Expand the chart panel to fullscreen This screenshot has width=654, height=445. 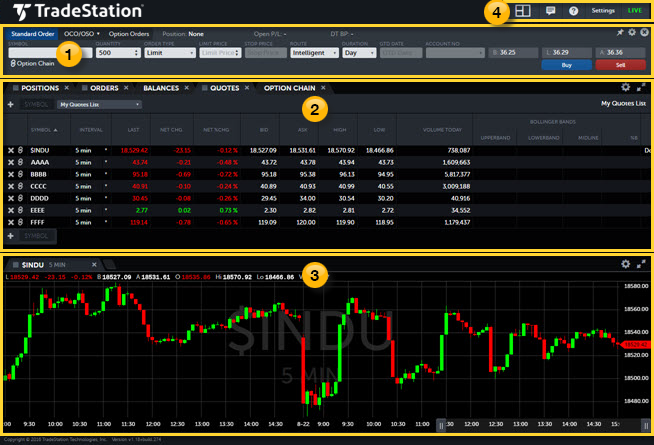point(641,264)
